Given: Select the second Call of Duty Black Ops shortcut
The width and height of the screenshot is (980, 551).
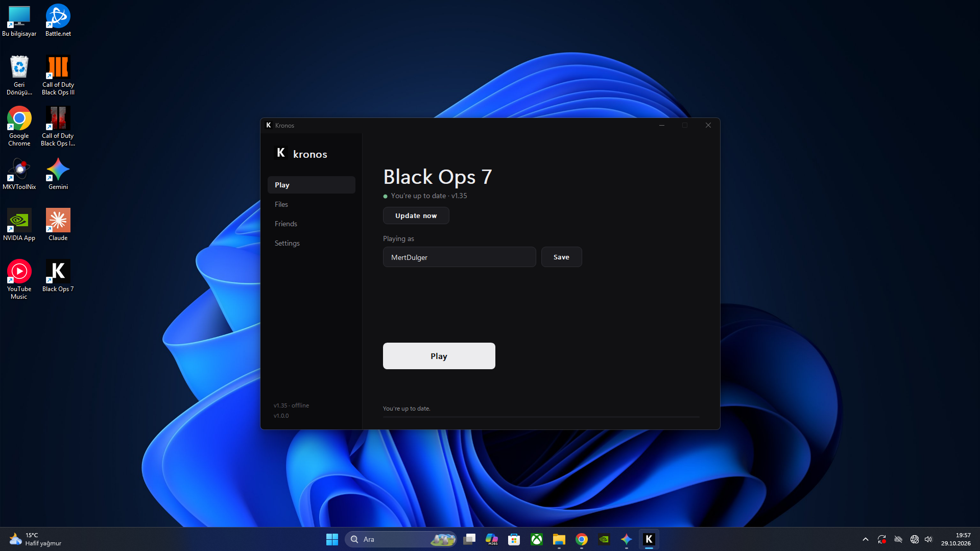Looking at the screenshot, I should click(58, 127).
